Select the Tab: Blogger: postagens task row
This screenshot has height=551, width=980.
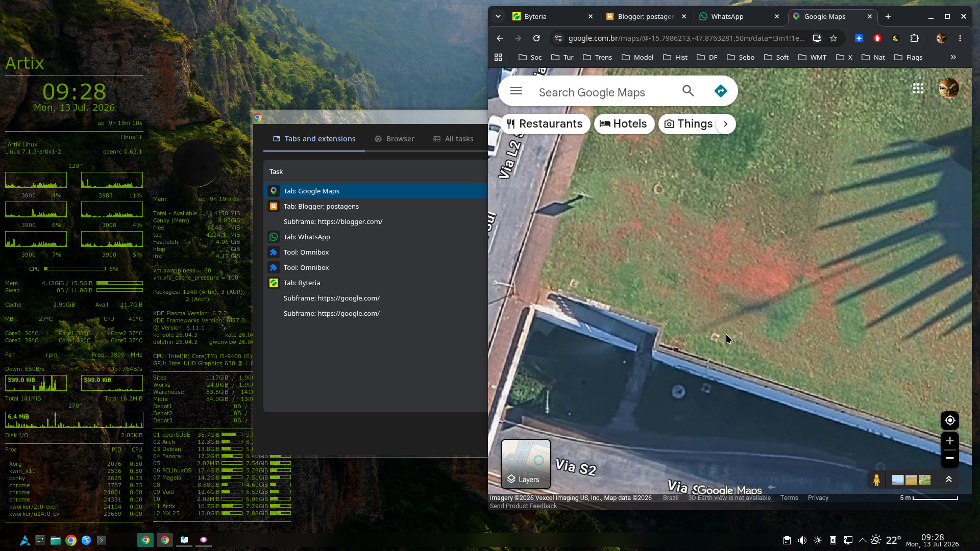(376, 206)
